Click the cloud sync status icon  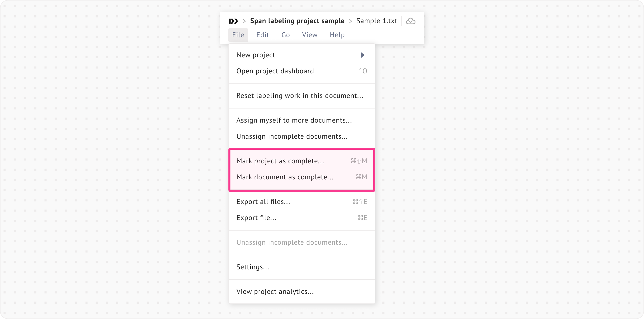[411, 21]
